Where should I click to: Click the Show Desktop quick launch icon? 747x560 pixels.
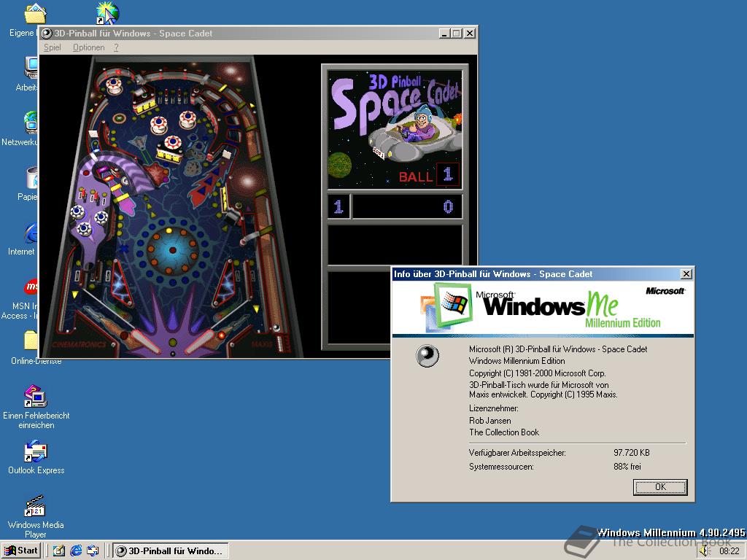[x=58, y=551]
